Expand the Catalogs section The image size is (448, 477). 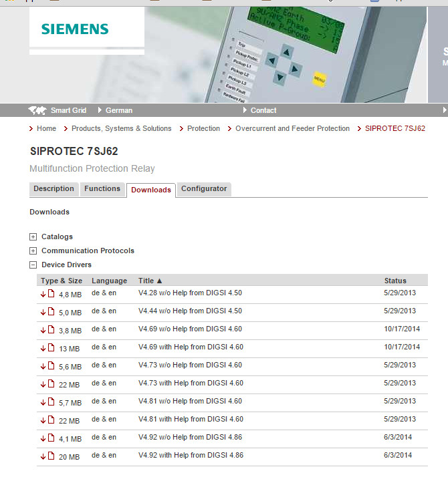coord(33,236)
